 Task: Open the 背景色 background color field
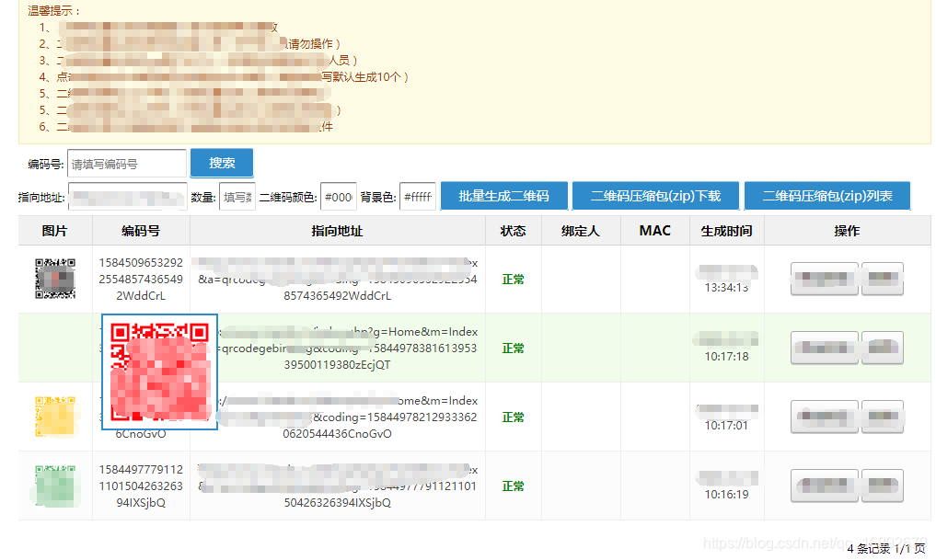[418, 197]
